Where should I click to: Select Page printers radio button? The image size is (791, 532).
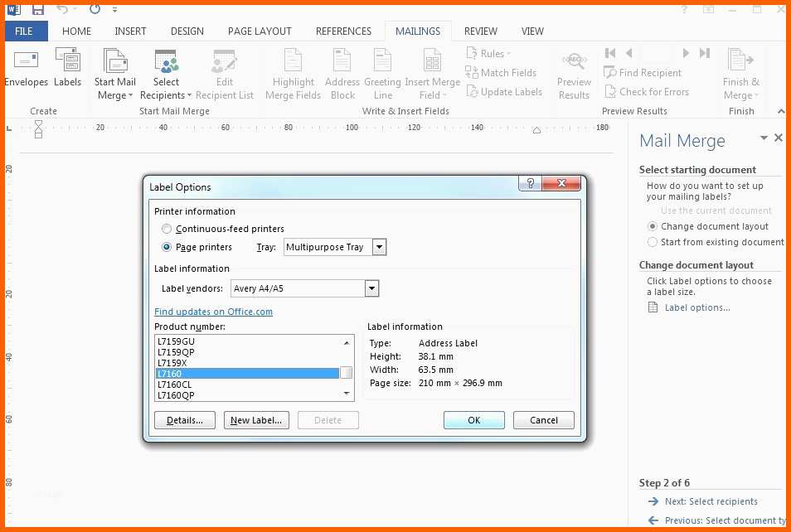(167, 247)
